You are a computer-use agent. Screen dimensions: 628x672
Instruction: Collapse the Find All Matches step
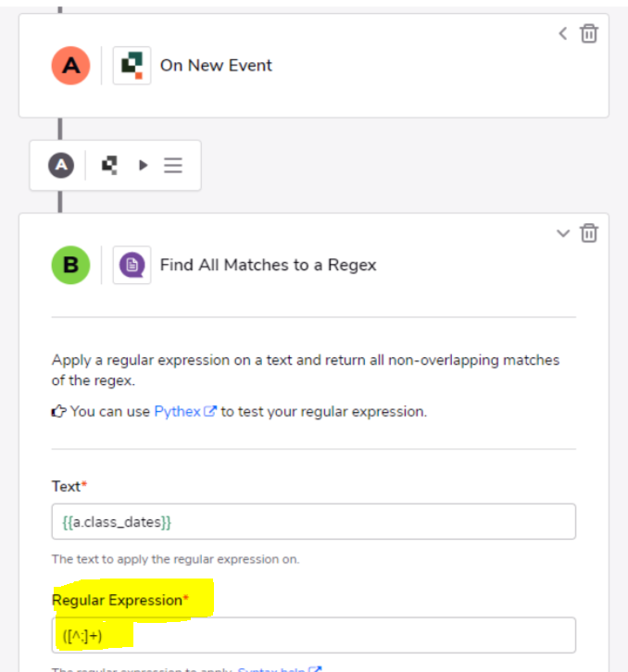pos(563,233)
